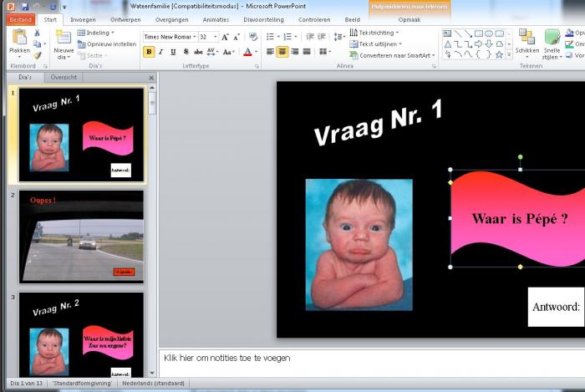The width and height of the screenshot is (585, 392).
Task: Open the Times New Roman font dropdown
Action: (x=195, y=37)
